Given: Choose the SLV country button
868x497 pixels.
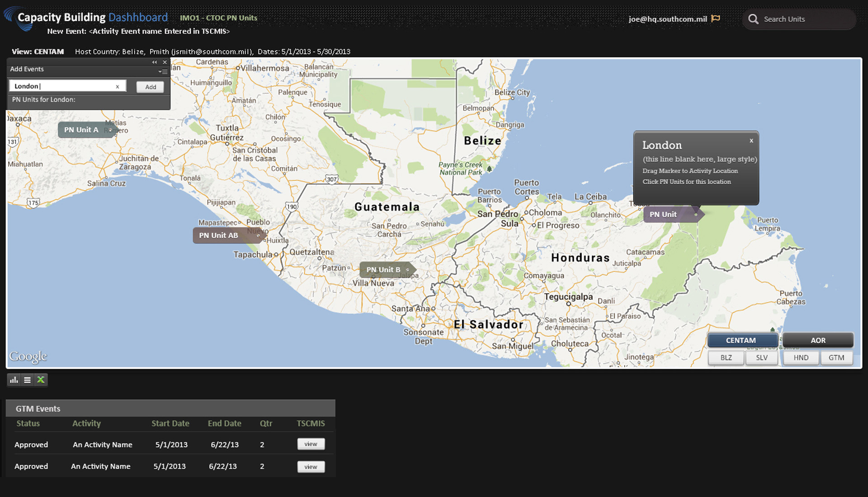Looking at the screenshot, I should click(x=762, y=357).
